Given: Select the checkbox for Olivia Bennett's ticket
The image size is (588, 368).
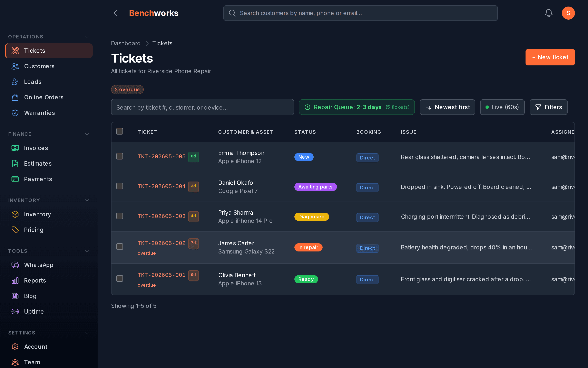Looking at the screenshot, I should [120, 279].
